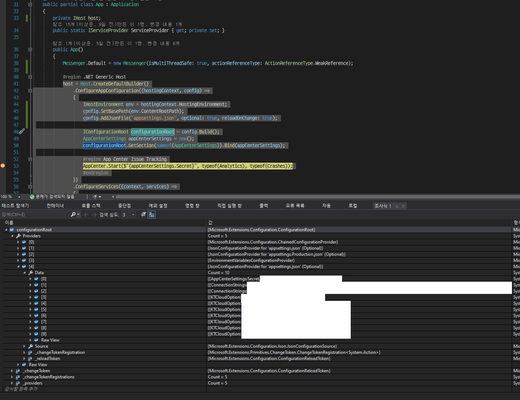The height and width of the screenshot is (400, 520).
Task: Click the first icon right of search depth box
Action: coord(143,215)
